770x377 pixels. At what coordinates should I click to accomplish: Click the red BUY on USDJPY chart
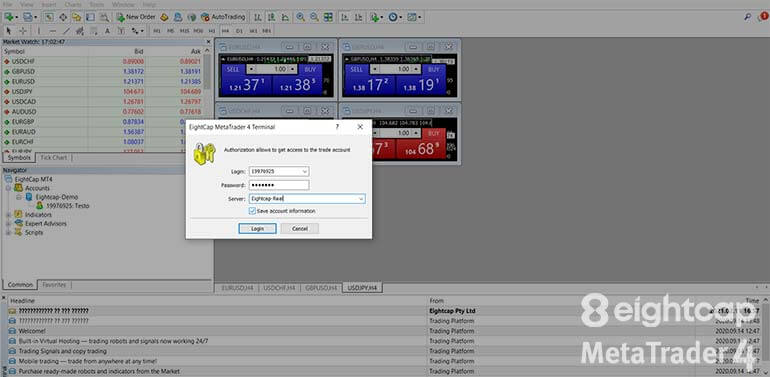pos(434,133)
